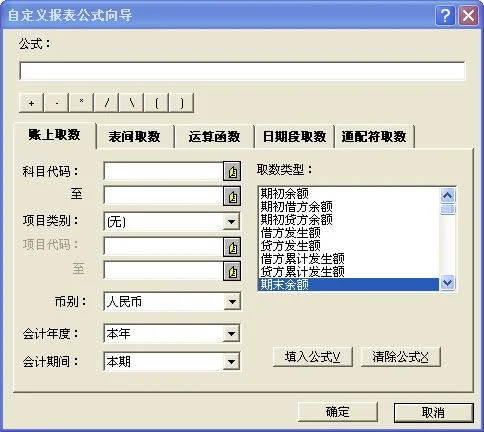The height and width of the screenshot is (432, 484).
Task: Open the 会计年度 dropdown showing 本年
Action: click(x=231, y=333)
